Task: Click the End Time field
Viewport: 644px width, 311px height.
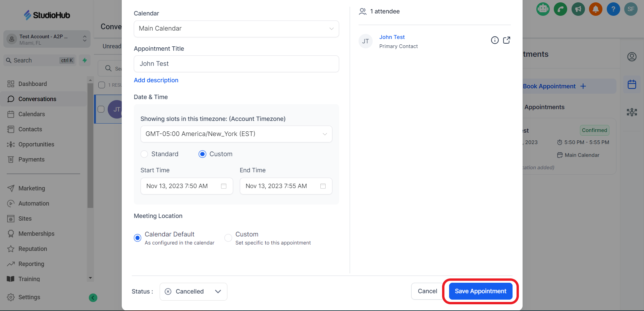Action: pos(286,186)
